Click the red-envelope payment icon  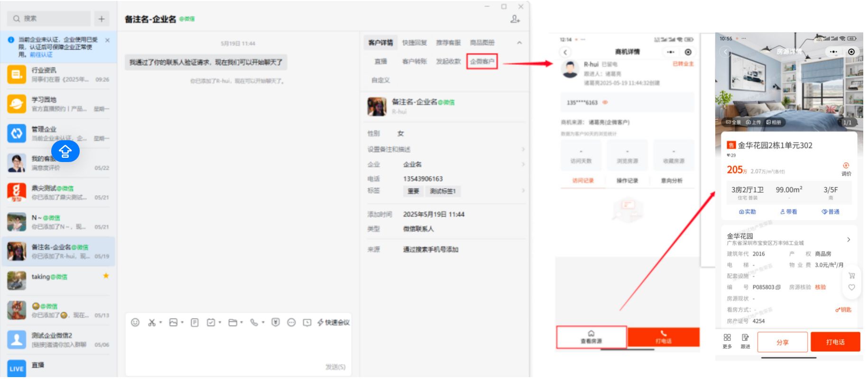tap(276, 323)
